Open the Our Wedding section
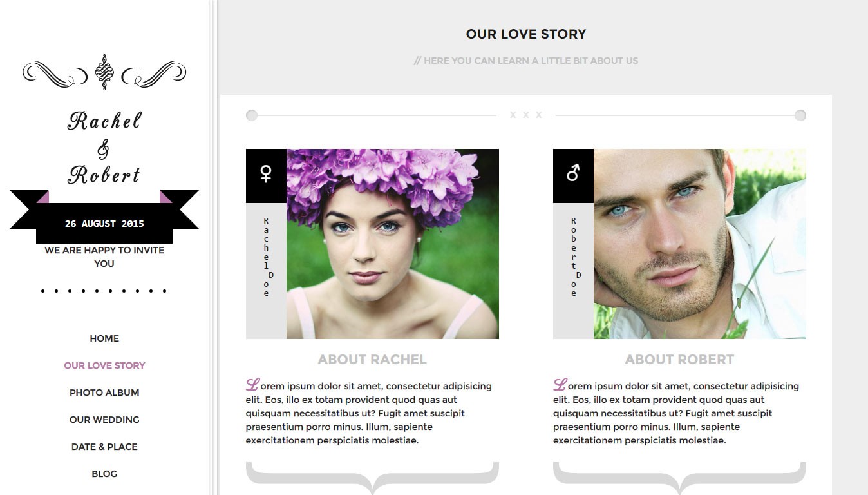The image size is (868, 495). (104, 420)
